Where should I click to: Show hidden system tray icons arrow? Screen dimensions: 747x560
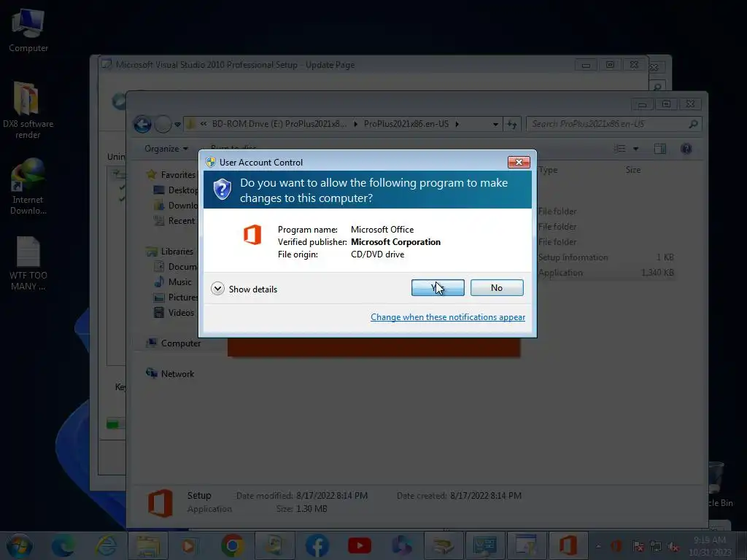tap(598, 546)
